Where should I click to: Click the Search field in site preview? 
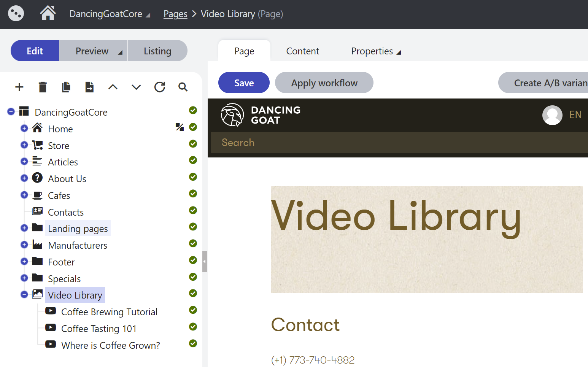pyautogui.click(x=399, y=143)
